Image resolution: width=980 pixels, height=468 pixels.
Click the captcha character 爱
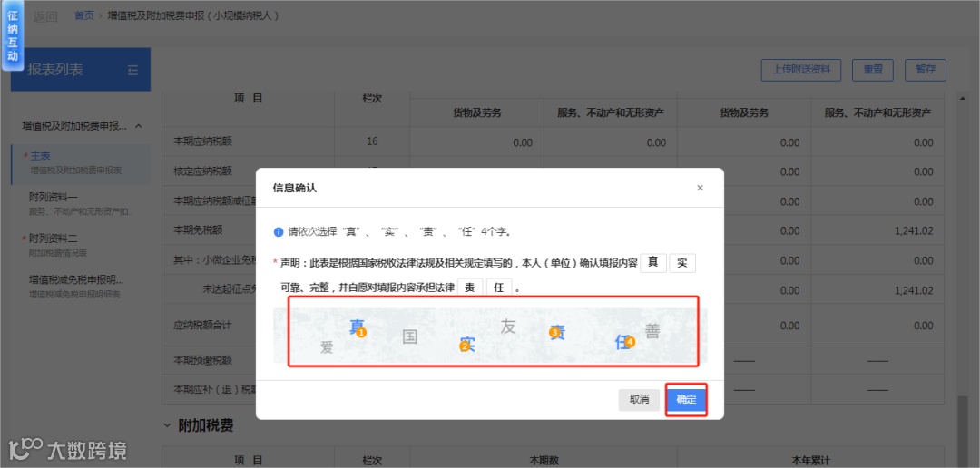[x=327, y=348]
